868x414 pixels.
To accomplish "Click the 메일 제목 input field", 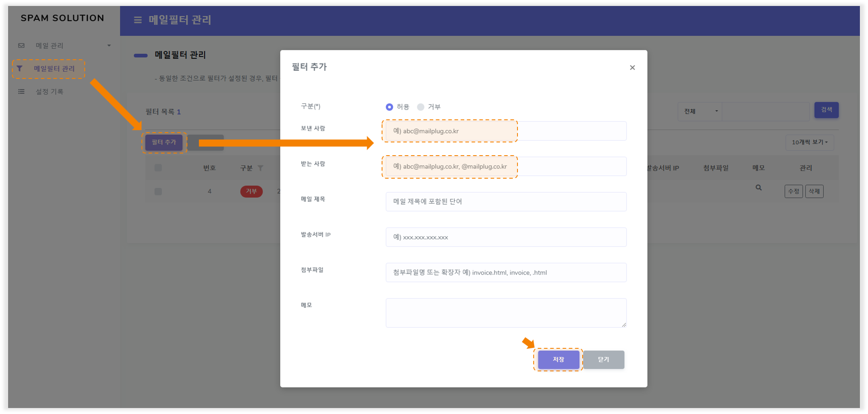I will pos(506,202).
